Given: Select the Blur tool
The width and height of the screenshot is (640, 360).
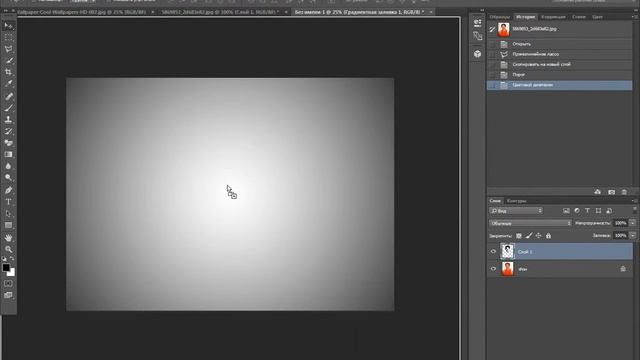Looking at the screenshot, I should [x=8, y=166].
